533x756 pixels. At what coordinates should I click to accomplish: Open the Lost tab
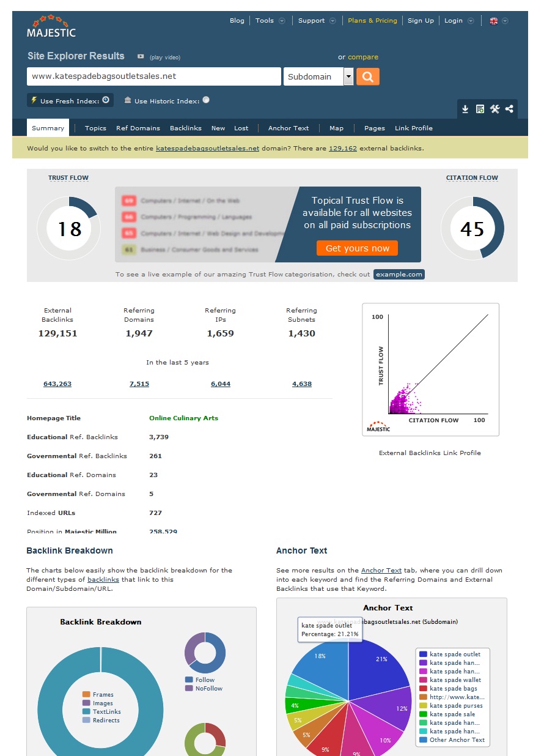pyautogui.click(x=241, y=128)
